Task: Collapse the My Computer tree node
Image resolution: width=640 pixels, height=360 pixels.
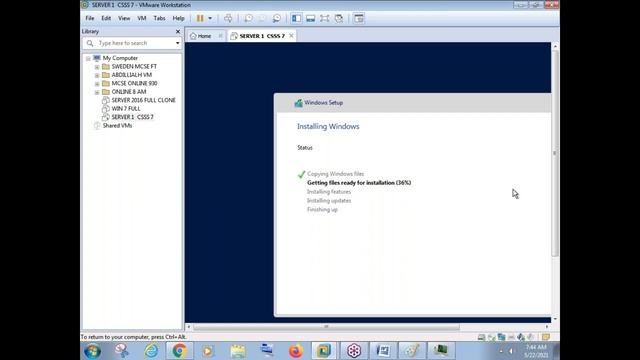Action: tap(88, 58)
